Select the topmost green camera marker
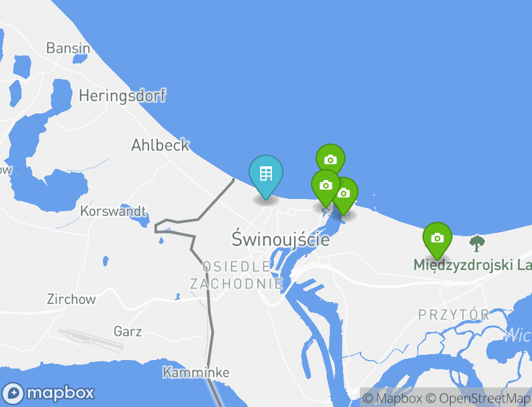Viewport: 532px width, 407px height. 331,158
